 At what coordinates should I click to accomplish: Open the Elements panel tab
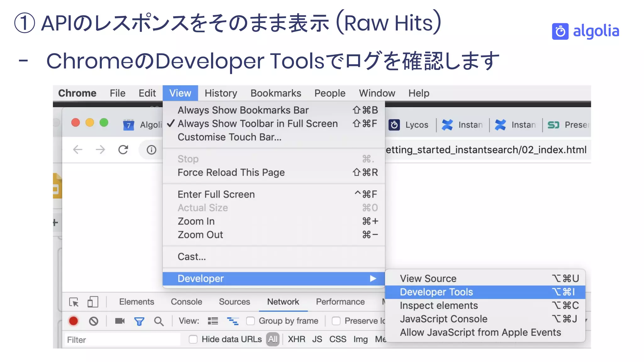click(x=136, y=302)
